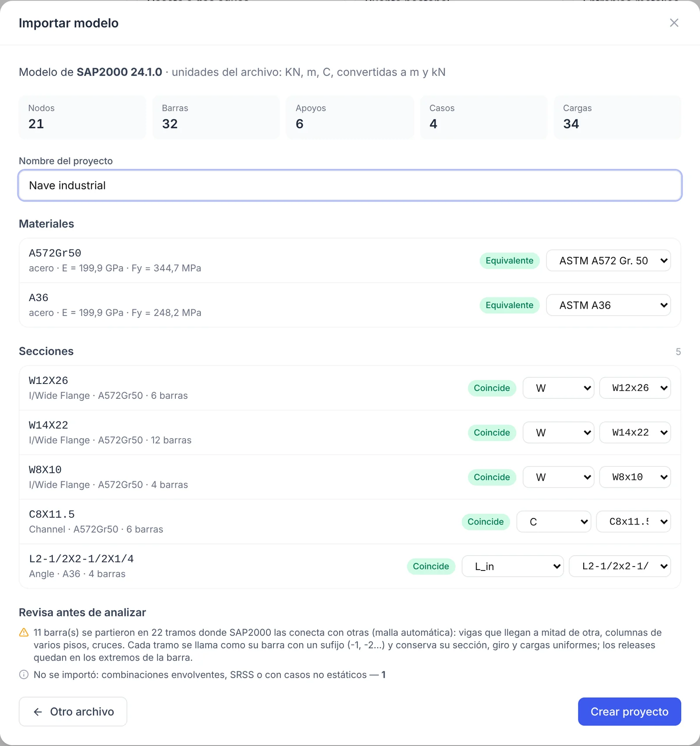
Task: Open the C8x11.5 profile dropdown
Action: click(x=633, y=522)
